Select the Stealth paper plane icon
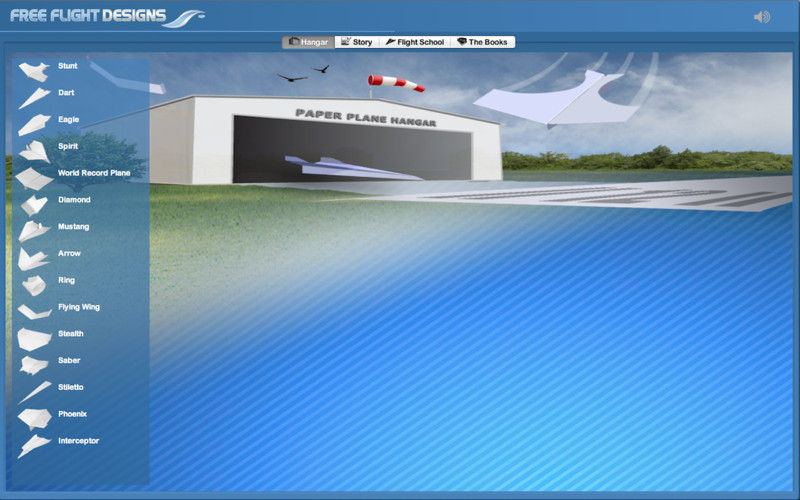 (35, 339)
